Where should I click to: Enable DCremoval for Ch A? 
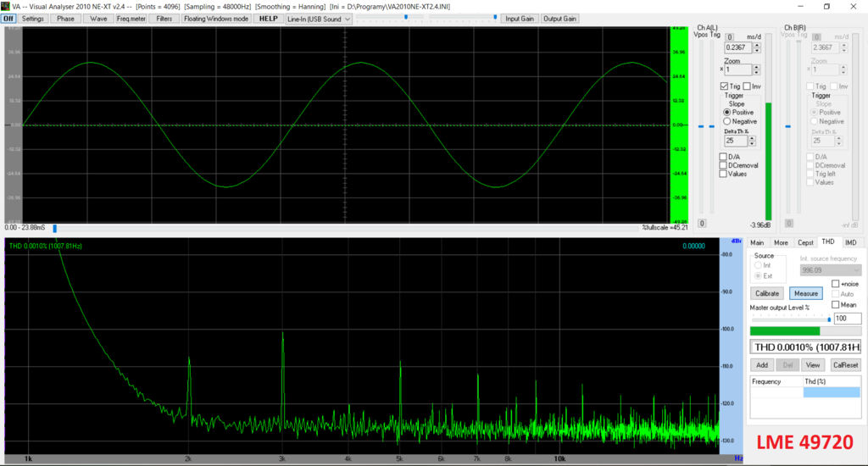tap(723, 164)
